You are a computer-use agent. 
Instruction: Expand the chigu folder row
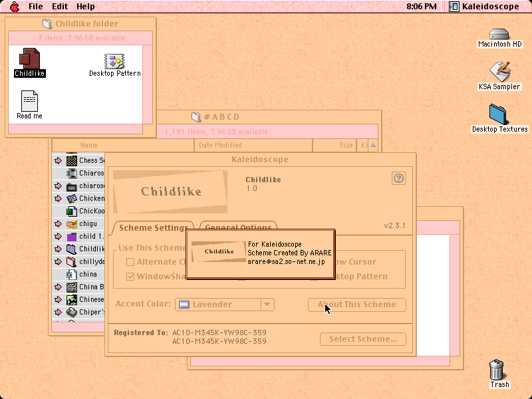point(58,224)
